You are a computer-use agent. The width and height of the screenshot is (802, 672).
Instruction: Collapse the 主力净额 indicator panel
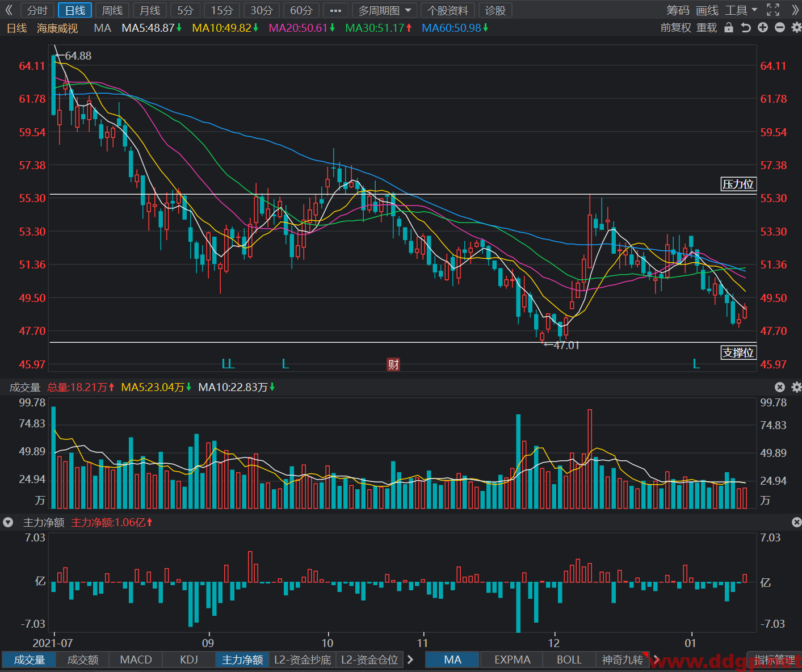point(8,522)
